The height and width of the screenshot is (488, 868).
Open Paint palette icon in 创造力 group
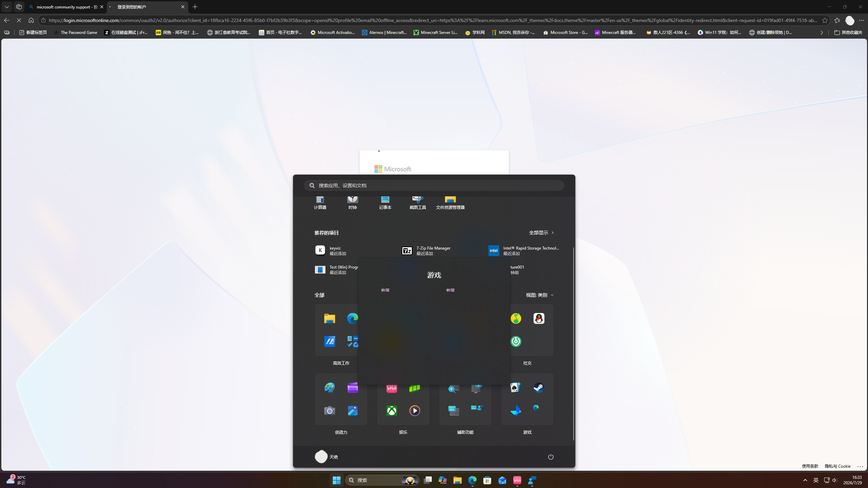coord(329,388)
